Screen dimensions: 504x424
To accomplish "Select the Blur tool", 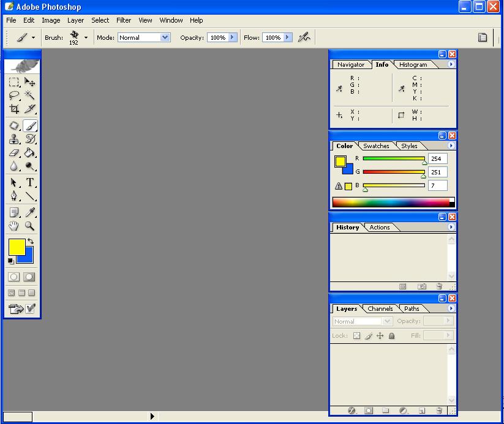I will [13, 166].
